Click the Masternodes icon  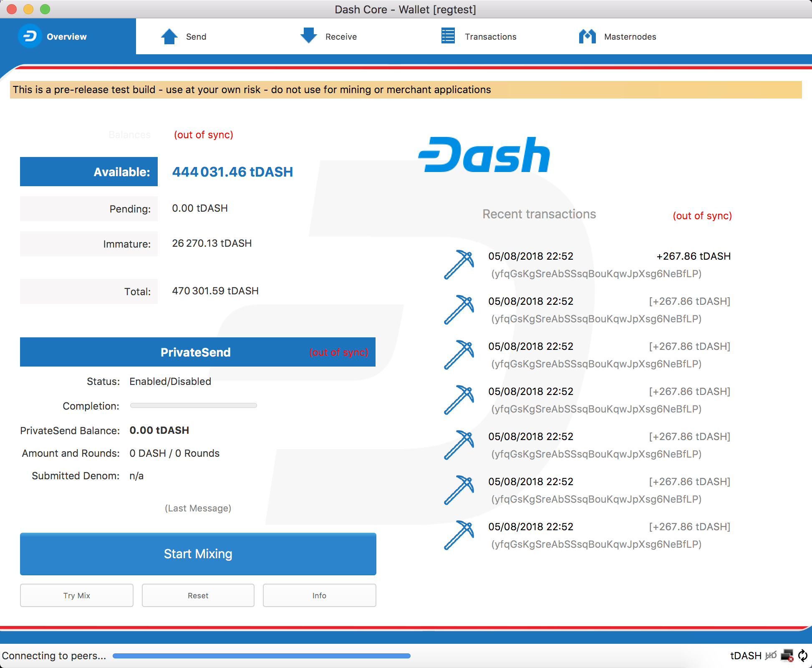point(587,36)
